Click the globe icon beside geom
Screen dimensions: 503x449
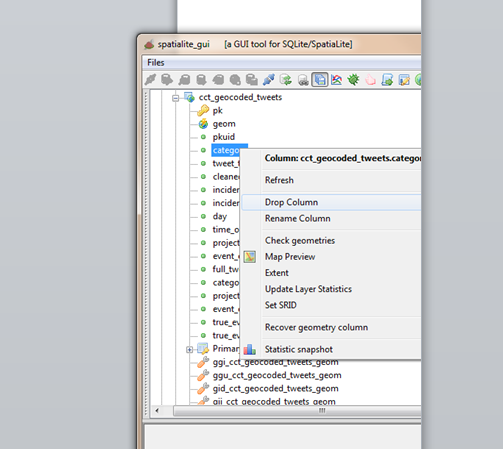click(x=203, y=124)
